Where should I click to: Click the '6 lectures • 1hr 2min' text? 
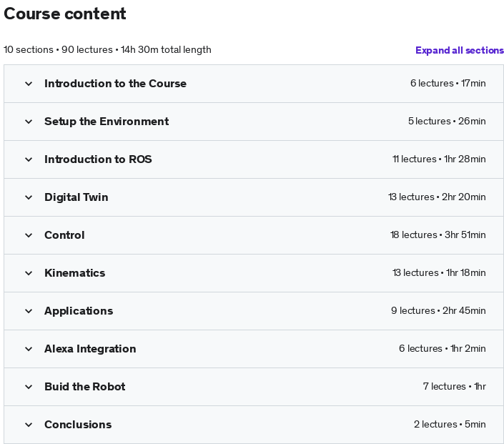(443, 349)
